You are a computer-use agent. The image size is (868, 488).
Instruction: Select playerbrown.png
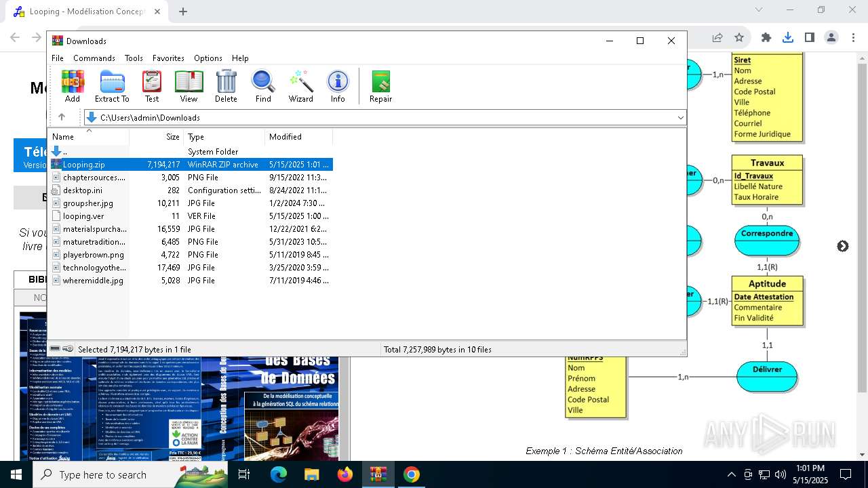(x=190, y=255)
